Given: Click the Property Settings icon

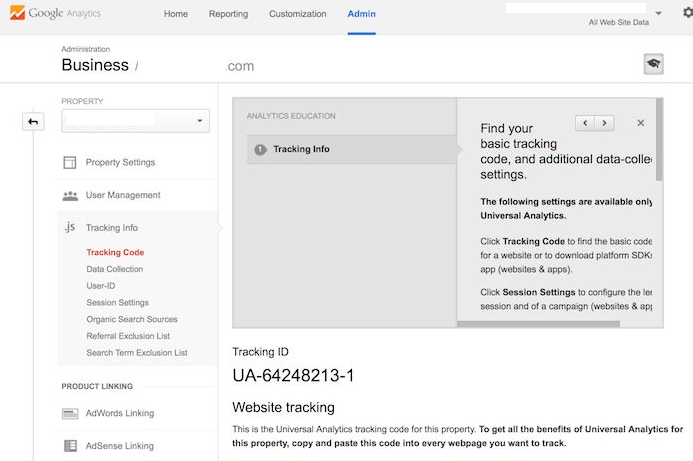Looking at the screenshot, I should [70, 162].
